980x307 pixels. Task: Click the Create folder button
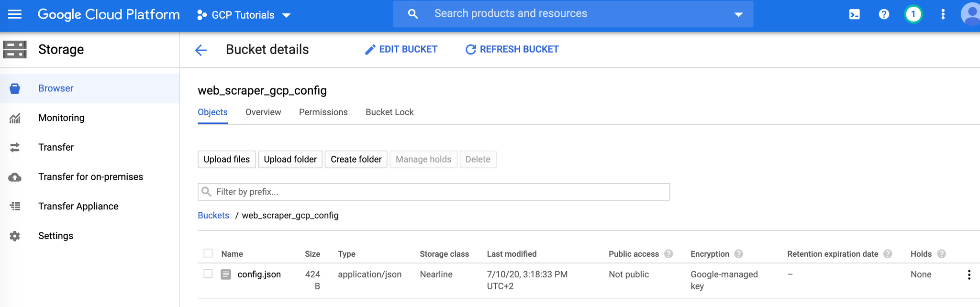point(356,160)
